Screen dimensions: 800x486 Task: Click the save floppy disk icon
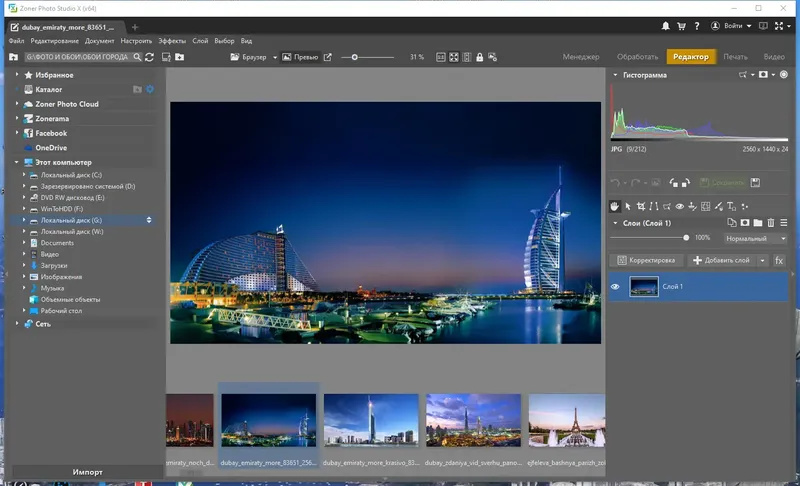tap(755, 183)
